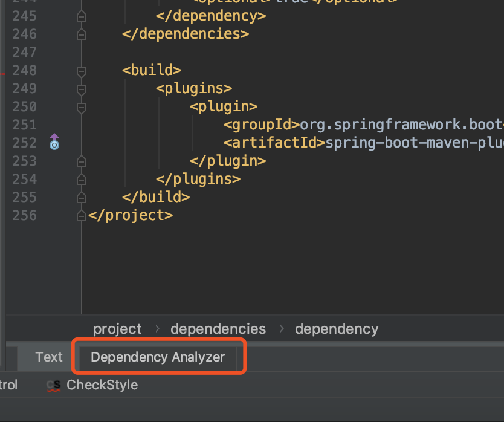Click line number 256 in gutter
This screenshot has width=504, height=422.
pos(24,215)
